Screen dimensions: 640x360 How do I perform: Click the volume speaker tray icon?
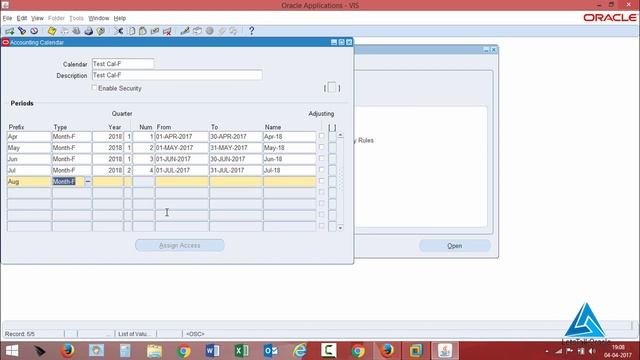pyautogui.click(x=592, y=351)
